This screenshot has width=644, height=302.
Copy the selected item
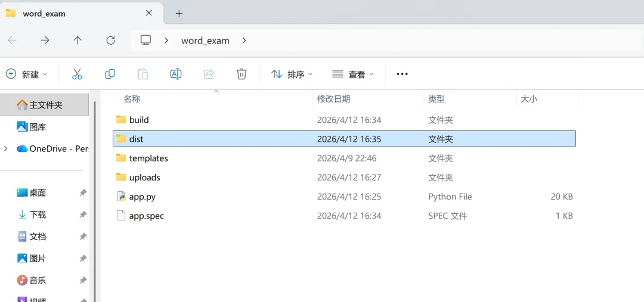[110, 74]
